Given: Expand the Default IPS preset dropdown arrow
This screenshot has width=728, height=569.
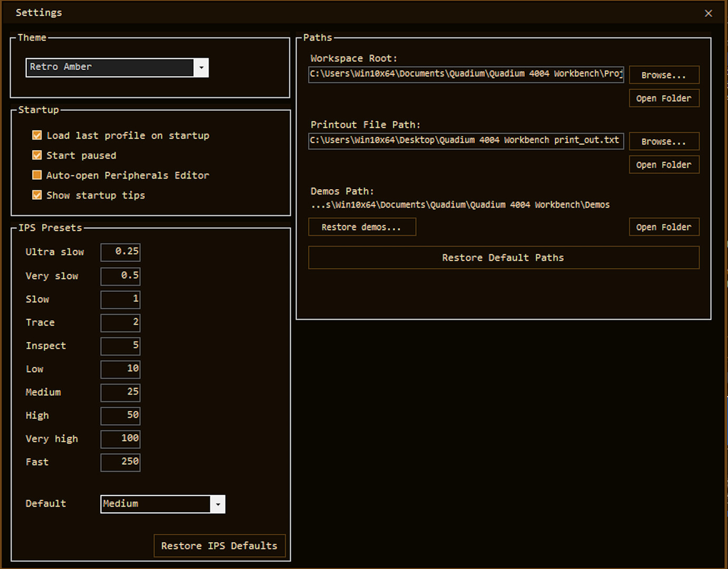Looking at the screenshot, I should (x=218, y=504).
